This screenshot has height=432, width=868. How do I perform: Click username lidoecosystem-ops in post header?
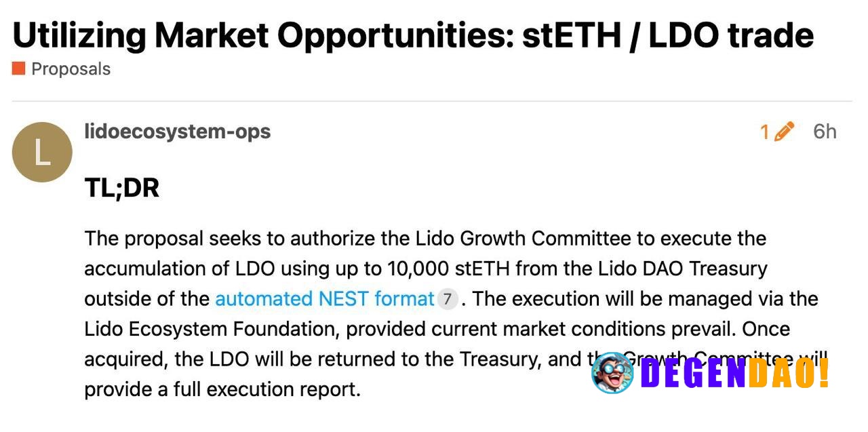tap(177, 132)
